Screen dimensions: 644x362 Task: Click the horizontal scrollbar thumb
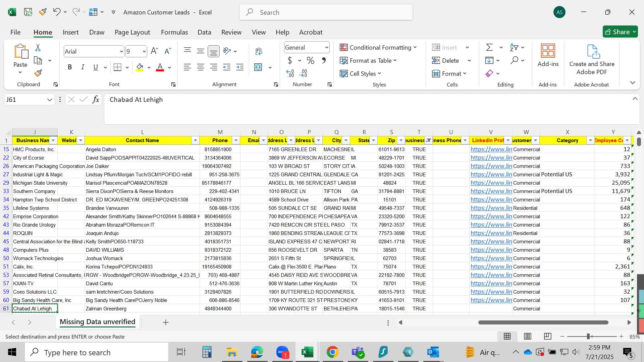point(543,322)
